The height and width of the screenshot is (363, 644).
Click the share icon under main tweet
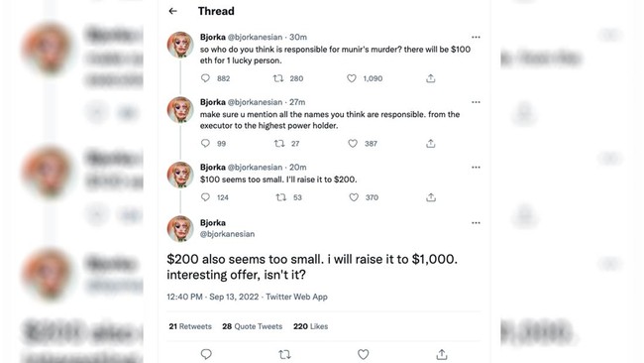[442, 354]
